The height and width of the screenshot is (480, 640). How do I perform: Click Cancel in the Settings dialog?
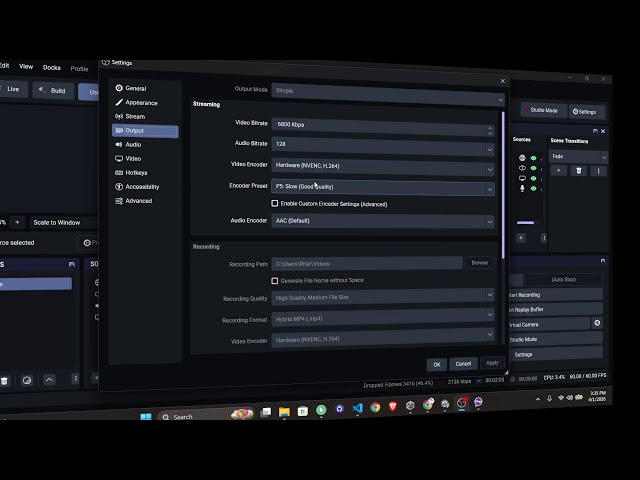[463, 364]
